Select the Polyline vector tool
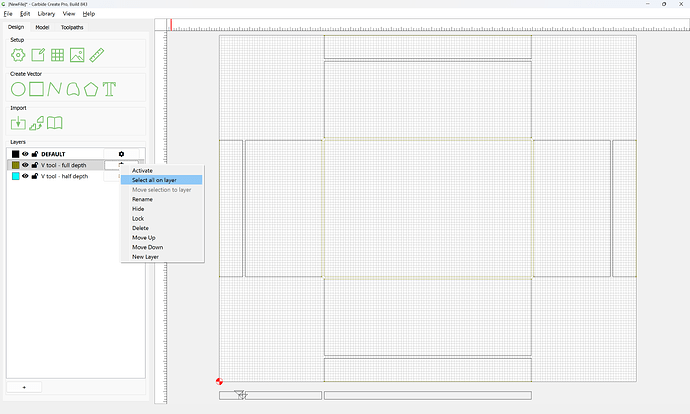 pos(55,89)
